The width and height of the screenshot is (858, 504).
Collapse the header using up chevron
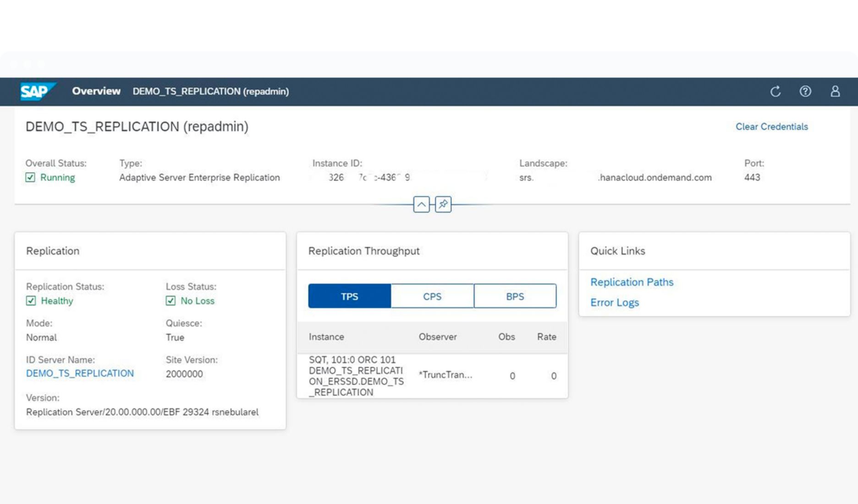click(x=421, y=204)
